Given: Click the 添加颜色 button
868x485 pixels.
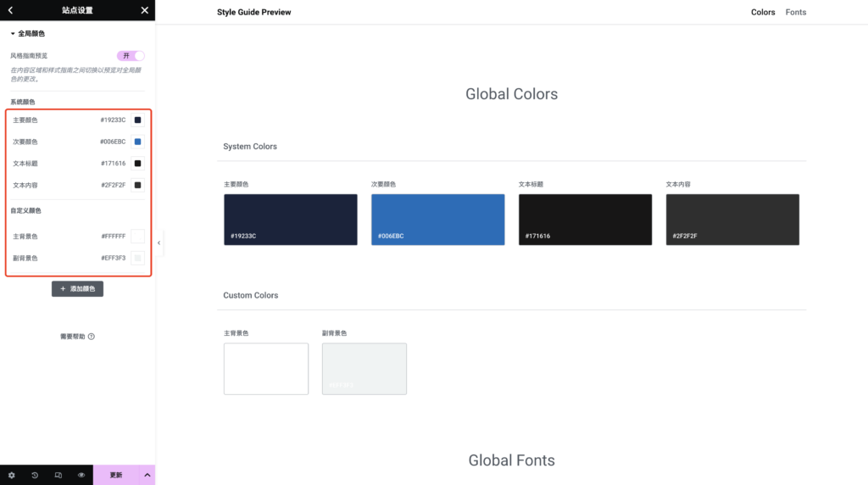Looking at the screenshot, I should click(77, 288).
